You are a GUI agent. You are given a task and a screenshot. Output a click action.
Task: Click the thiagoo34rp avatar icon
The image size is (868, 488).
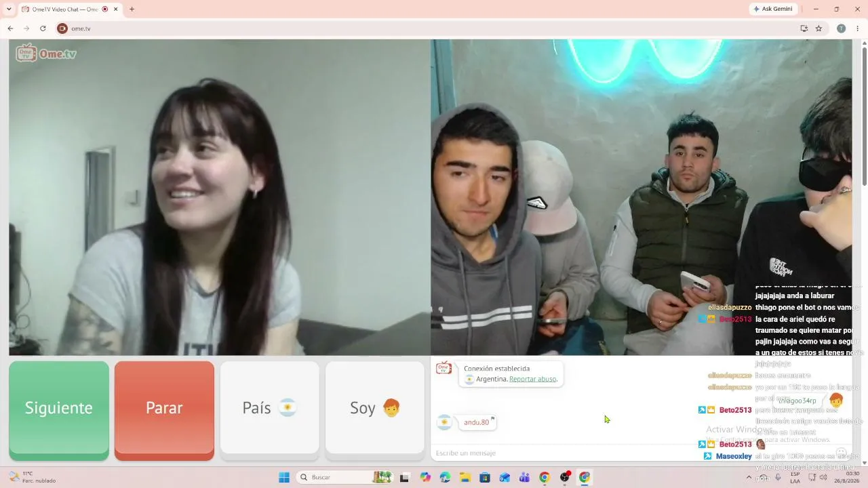coord(835,401)
